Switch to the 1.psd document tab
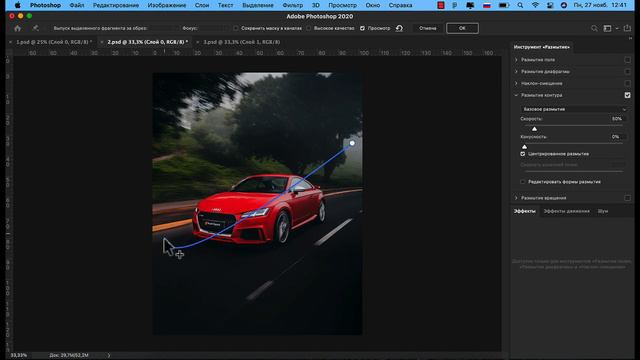This screenshot has height=360, width=640. coord(54,42)
